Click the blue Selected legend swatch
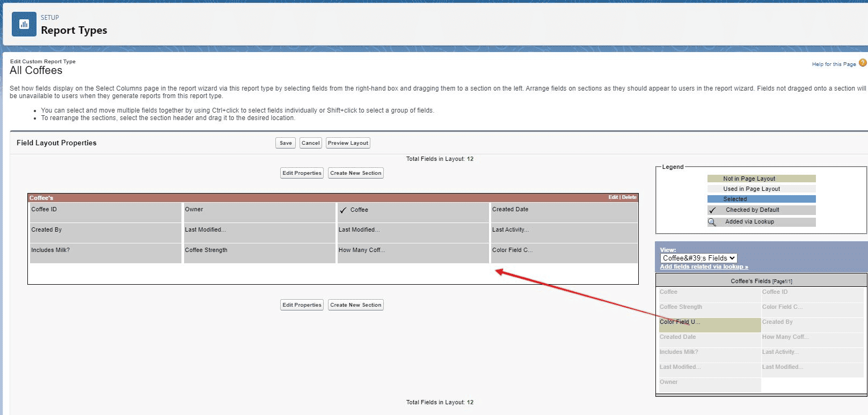 (x=762, y=199)
